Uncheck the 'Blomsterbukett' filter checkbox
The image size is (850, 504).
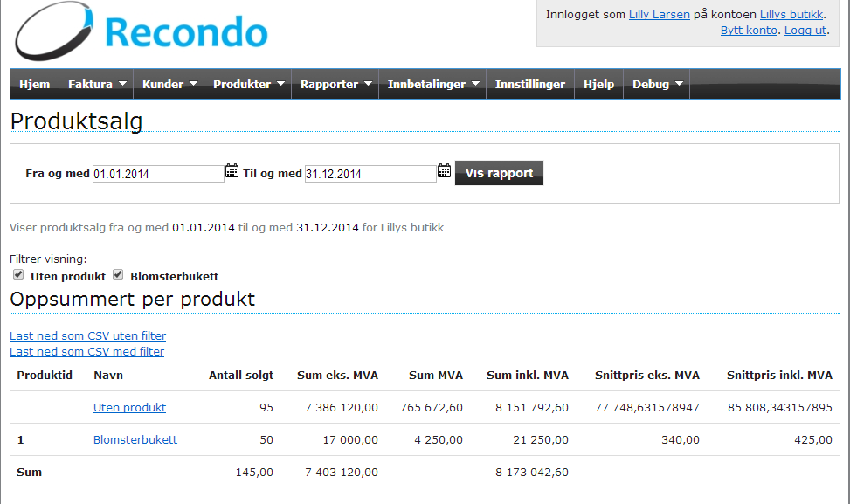[118, 275]
